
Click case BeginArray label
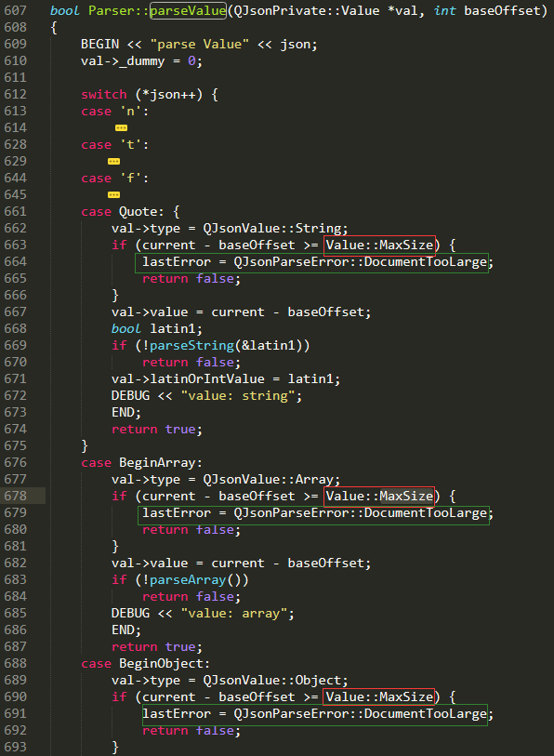tap(142, 463)
